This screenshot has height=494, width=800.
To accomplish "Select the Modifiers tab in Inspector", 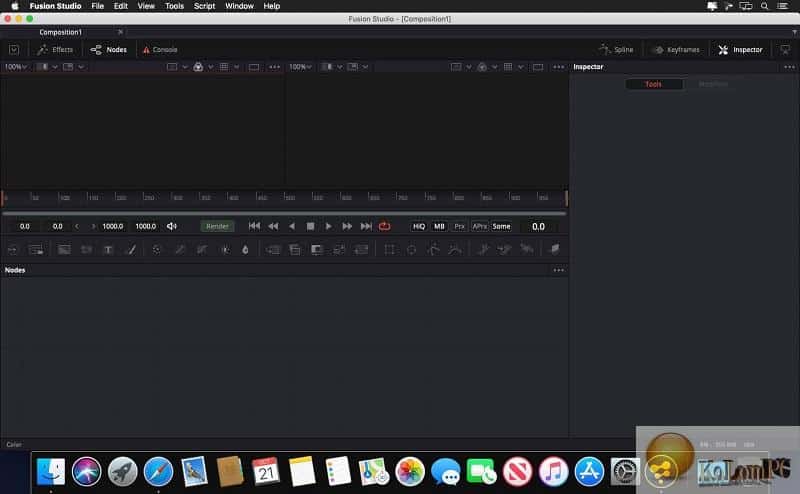I will pos(713,84).
